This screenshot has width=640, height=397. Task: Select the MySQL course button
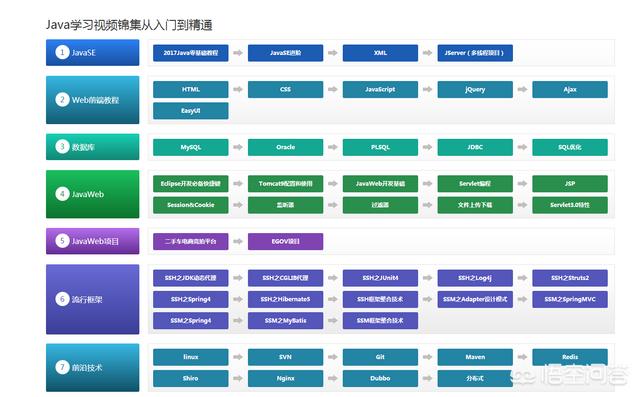pyautogui.click(x=191, y=147)
